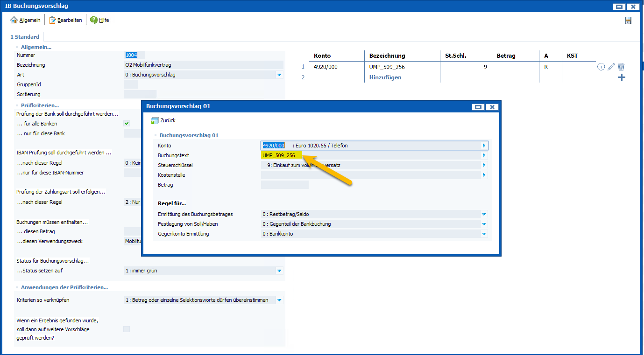The height and width of the screenshot is (355, 644).
Task: Select the '1 Standard' tab
Action: (x=25, y=37)
